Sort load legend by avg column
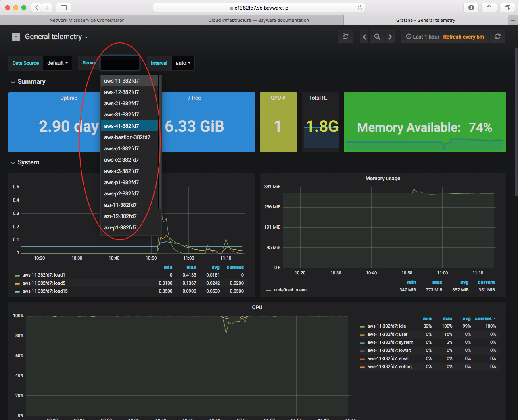The width and height of the screenshot is (518, 420). (215, 267)
